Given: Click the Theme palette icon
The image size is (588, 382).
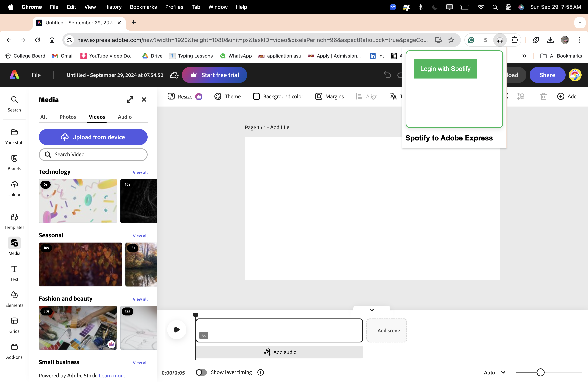Looking at the screenshot, I should (218, 96).
